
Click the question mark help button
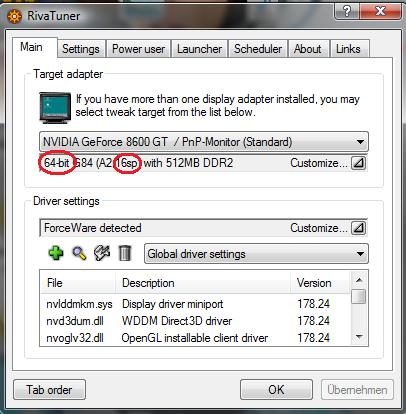347,11
